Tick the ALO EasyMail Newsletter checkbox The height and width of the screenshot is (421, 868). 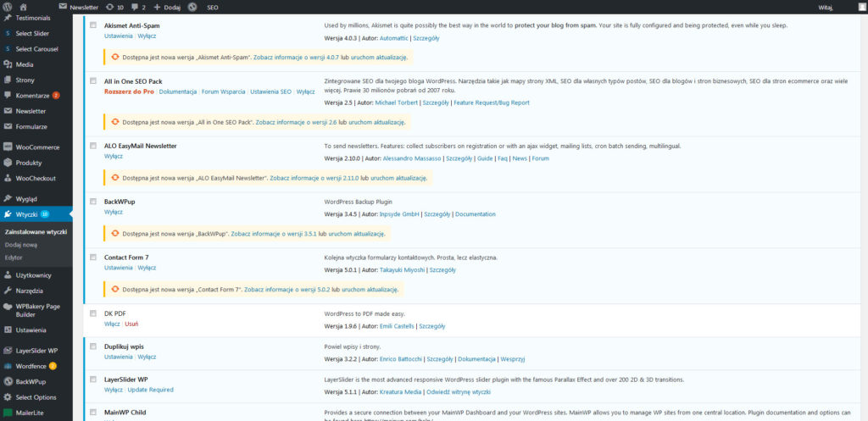point(93,145)
